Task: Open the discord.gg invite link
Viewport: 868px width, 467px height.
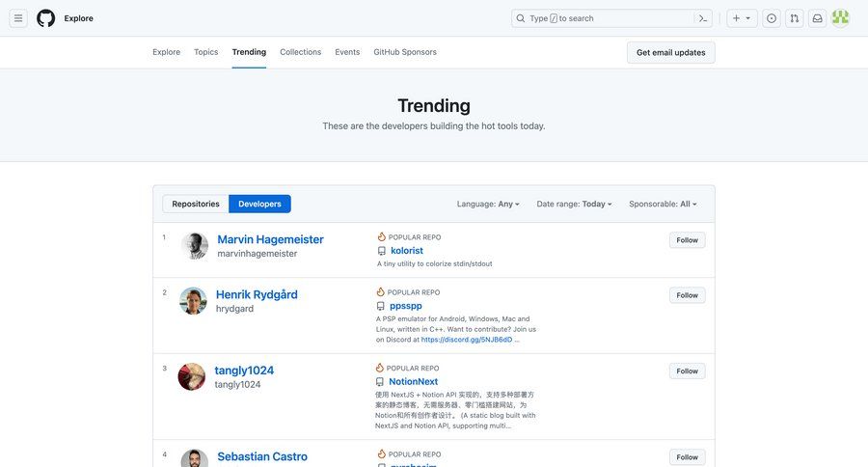Action: [x=467, y=340]
